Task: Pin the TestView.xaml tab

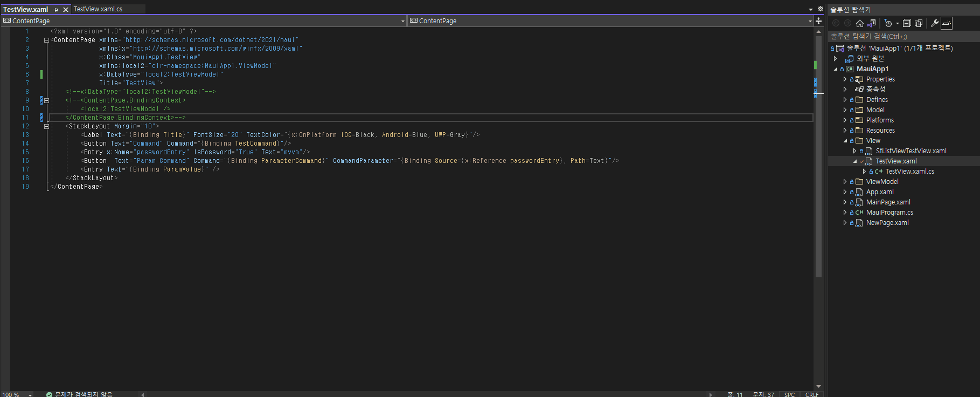Action: (55, 9)
